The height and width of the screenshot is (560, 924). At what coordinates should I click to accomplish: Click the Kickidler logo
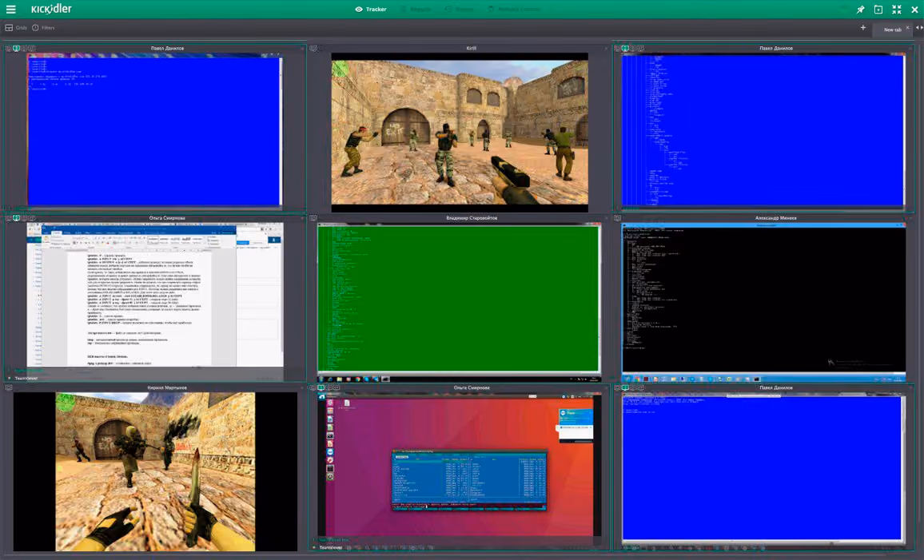pyautogui.click(x=51, y=9)
